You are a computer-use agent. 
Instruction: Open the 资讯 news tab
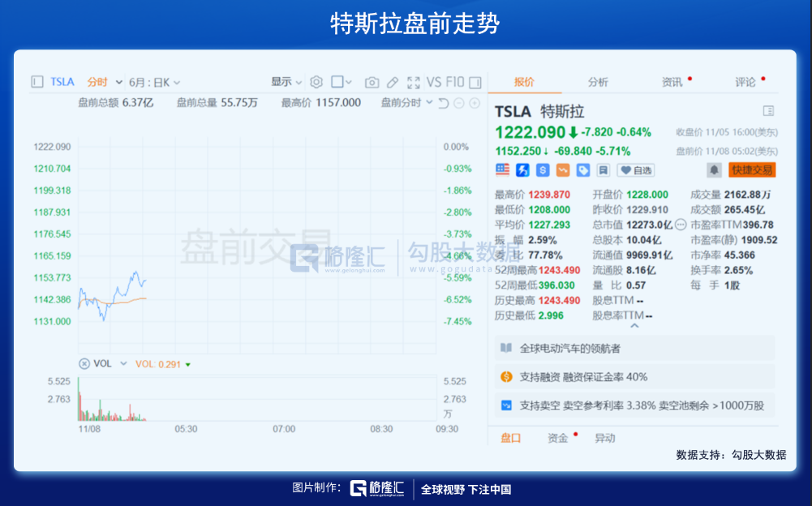[x=672, y=82]
